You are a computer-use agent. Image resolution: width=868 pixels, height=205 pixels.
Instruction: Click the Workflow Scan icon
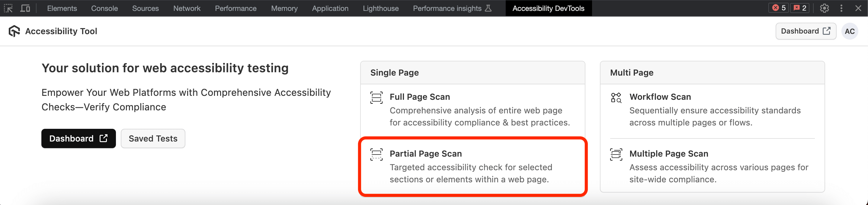click(616, 98)
